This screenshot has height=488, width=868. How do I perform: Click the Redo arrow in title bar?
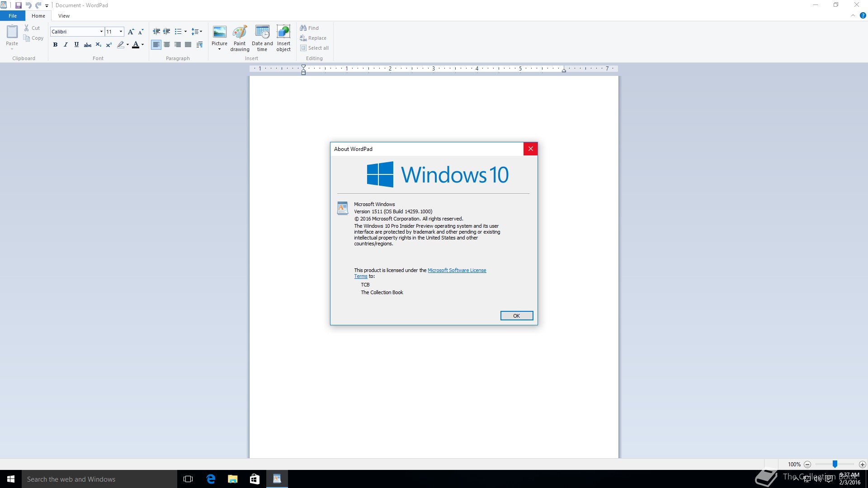click(x=38, y=5)
